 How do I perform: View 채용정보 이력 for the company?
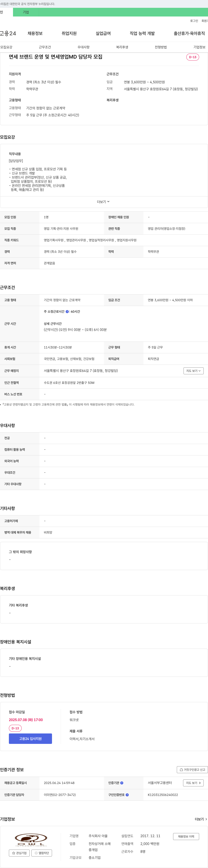point(186,836)
